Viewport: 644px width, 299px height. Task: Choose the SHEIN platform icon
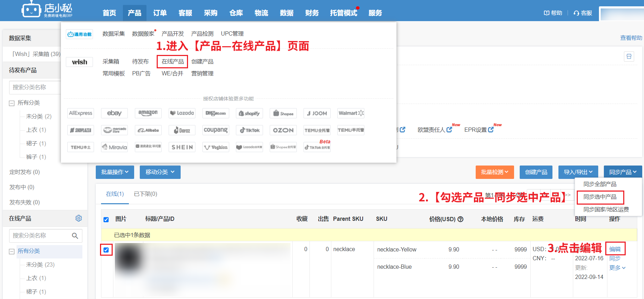(x=182, y=147)
